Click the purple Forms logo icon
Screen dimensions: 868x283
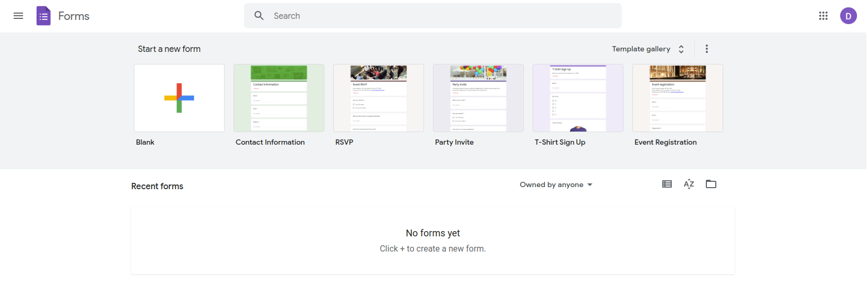click(44, 16)
